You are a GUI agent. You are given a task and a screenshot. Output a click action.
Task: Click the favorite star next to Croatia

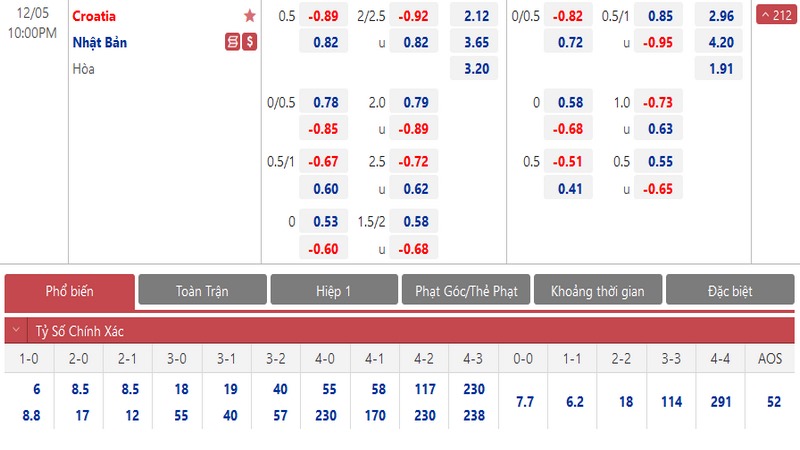click(250, 16)
